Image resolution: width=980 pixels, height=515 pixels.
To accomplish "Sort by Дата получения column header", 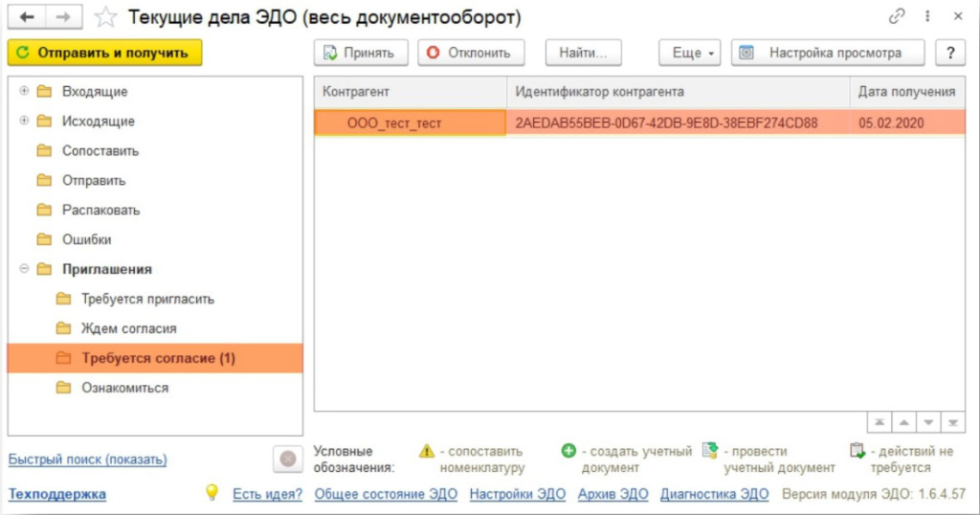I will pyautogui.click(x=906, y=92).
